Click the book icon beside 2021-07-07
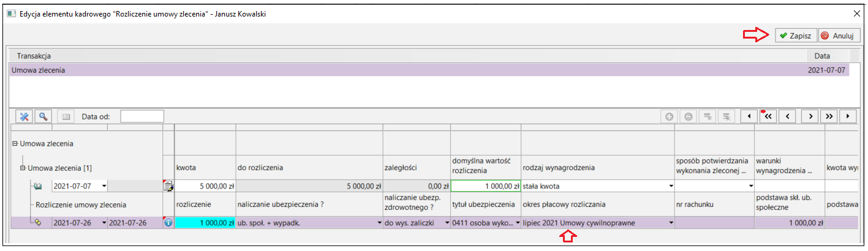868x251 pixels. point(37,186)
